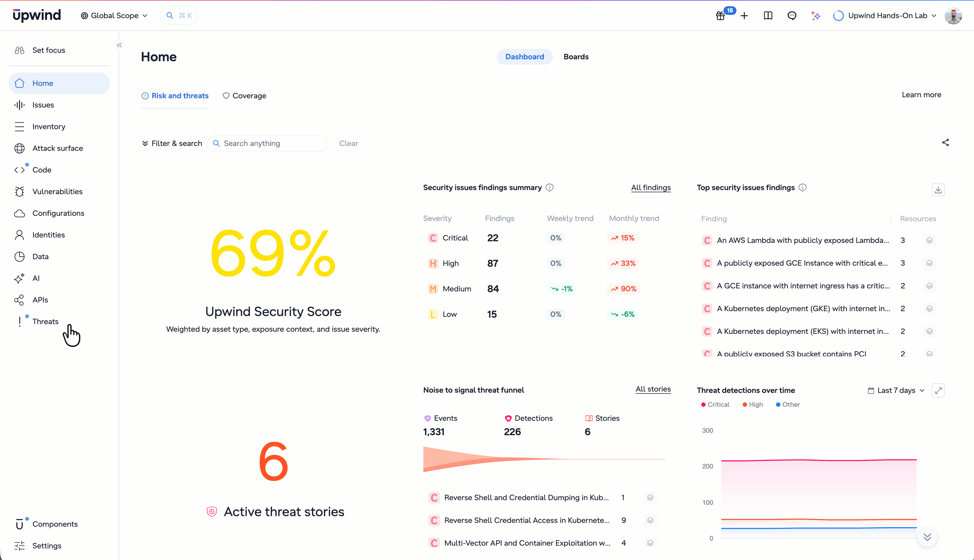Collapse the sidebar with double-chevron icon
Image resolution: width=974 pixels, height=560 pixels.
pos(119,45)
